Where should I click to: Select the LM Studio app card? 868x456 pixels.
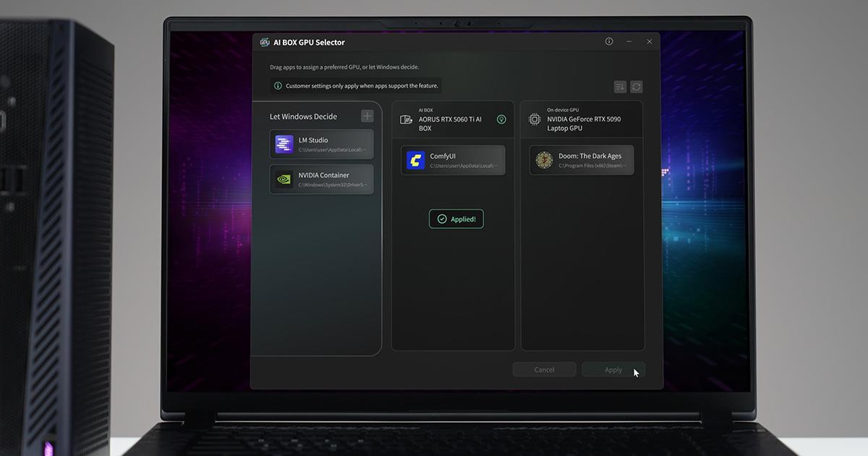point(322,144)
